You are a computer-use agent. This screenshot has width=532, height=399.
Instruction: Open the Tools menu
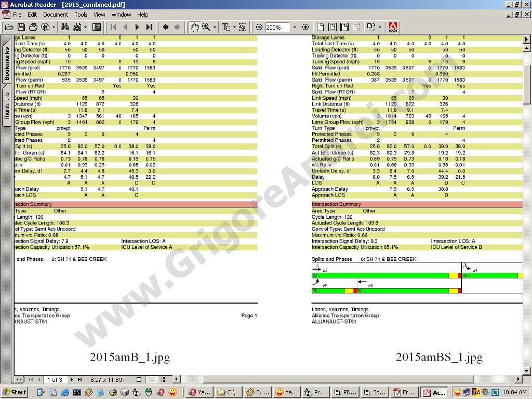click(x=81, y=15)
